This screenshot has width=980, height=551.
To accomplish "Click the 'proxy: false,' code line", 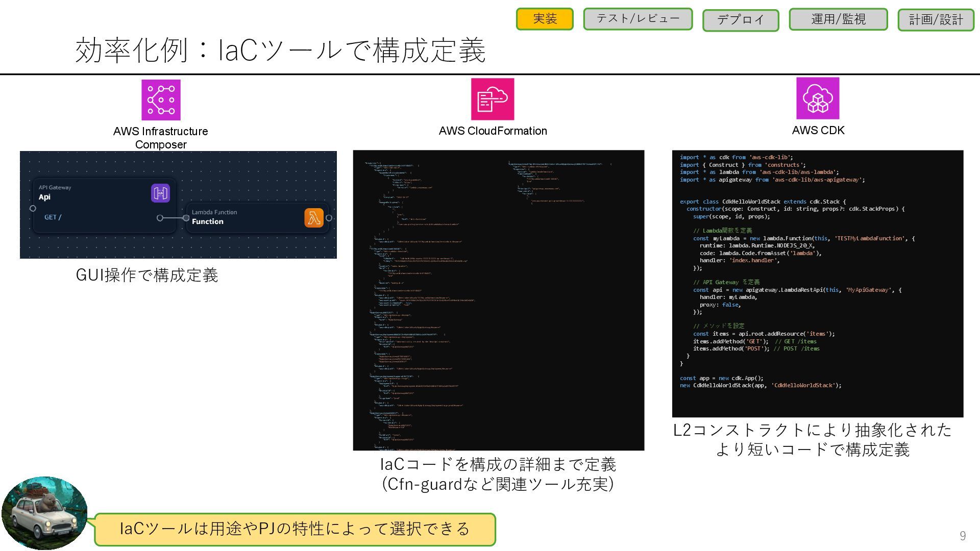I will pos(720,305).
